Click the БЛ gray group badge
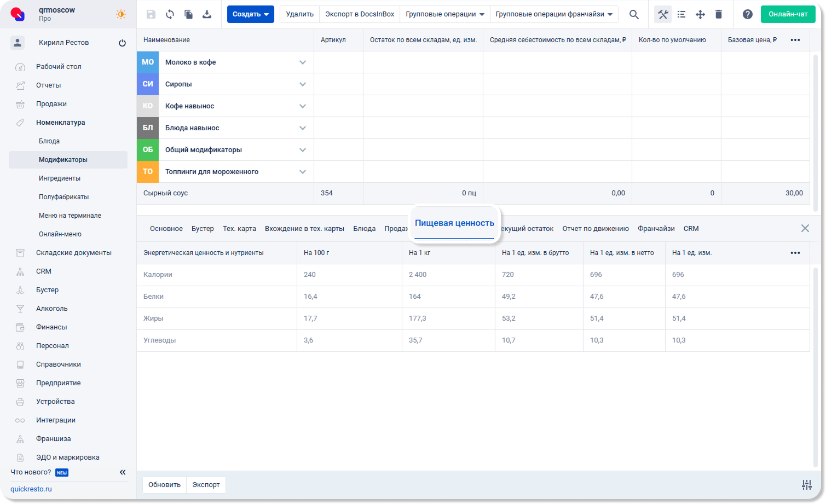 (148, 128)
